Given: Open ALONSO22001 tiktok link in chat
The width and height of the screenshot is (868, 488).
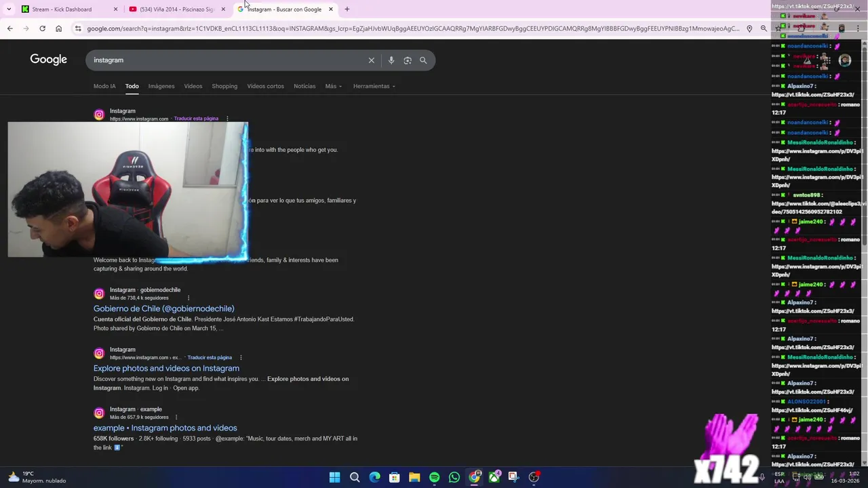Looking at the screenshot, I should tap(812, 410).
